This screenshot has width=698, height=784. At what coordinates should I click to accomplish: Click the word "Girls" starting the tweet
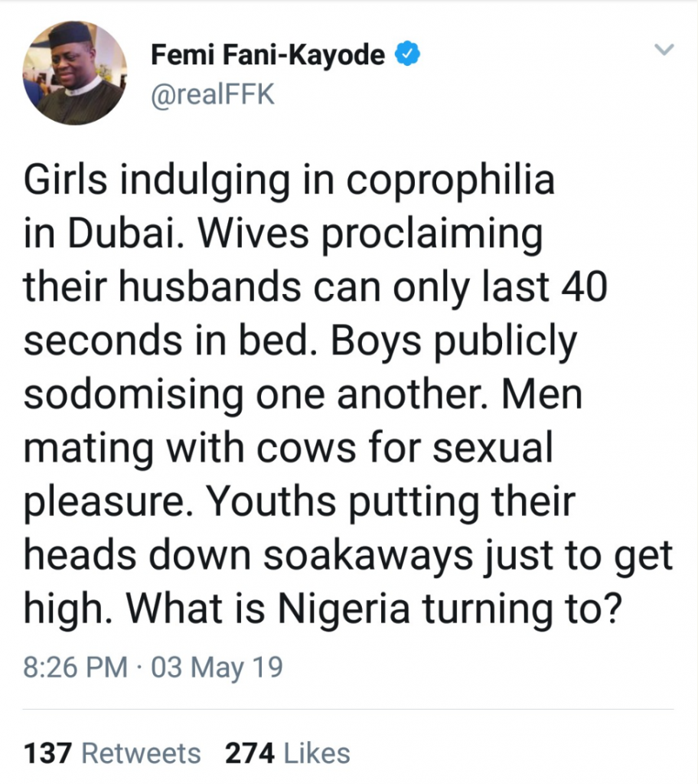(x=70, y=181)
